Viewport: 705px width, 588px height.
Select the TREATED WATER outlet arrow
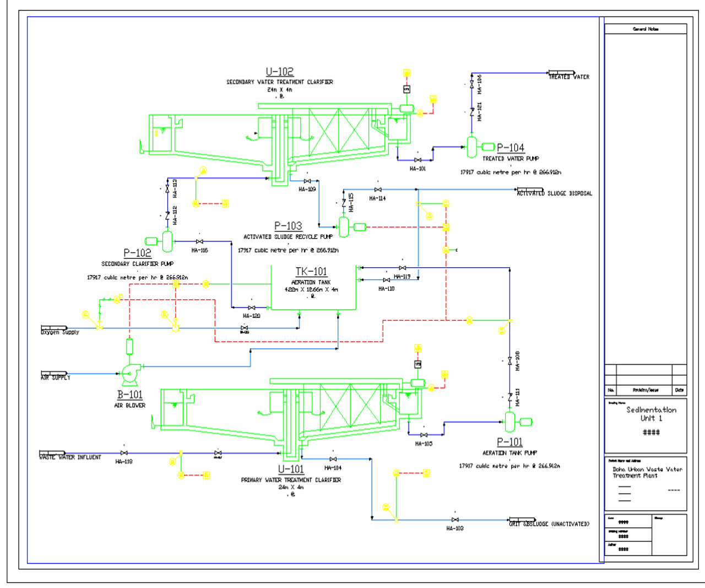[x=561, y=73]
